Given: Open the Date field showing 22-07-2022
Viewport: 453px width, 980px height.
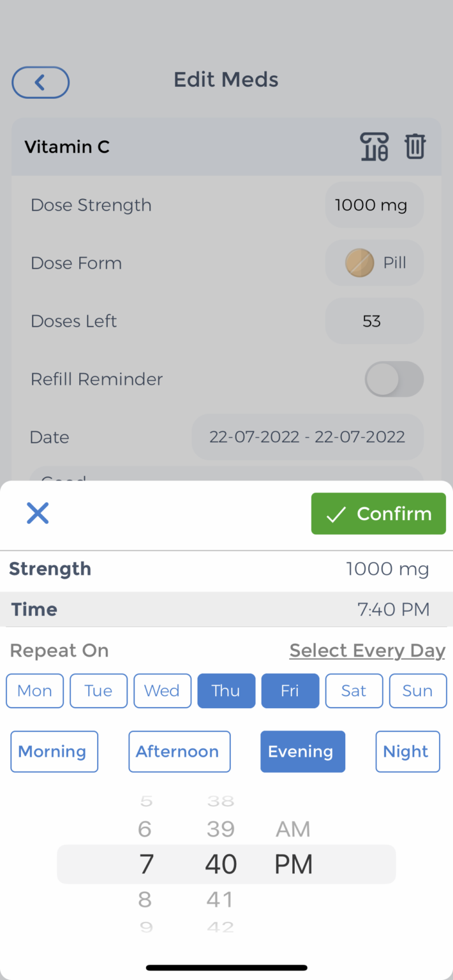Looking at the screenshot, I should pos(307,437).
